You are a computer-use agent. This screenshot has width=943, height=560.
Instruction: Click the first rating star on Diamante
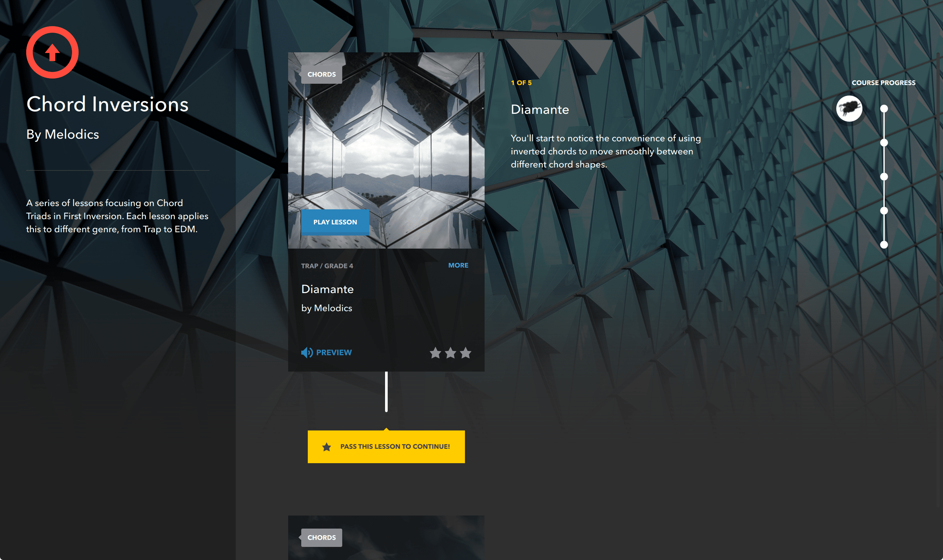tap(435, 353)
